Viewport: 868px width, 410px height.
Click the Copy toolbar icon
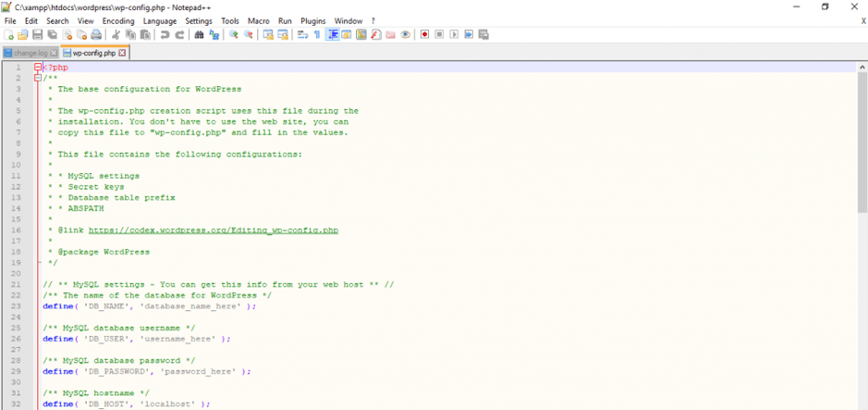point(130,34)
